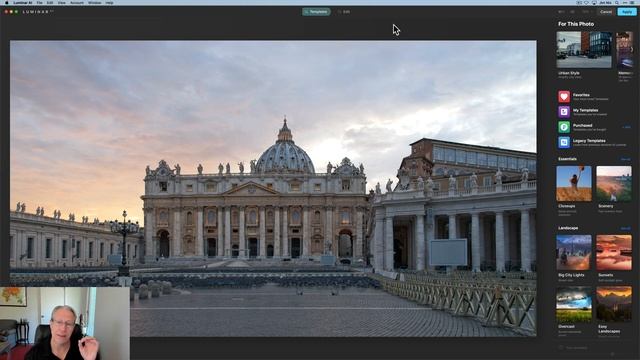Click the blue Apply button

point(627,12)
